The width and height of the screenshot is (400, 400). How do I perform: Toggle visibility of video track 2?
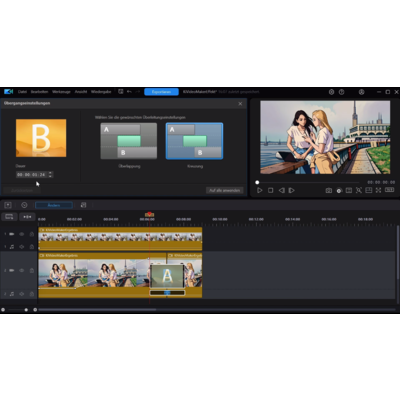(22, 270)
